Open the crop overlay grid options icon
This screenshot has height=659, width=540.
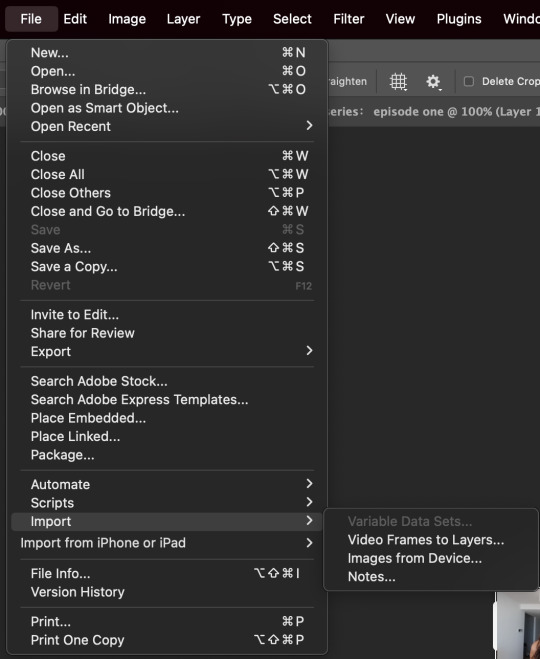point(398,82)
